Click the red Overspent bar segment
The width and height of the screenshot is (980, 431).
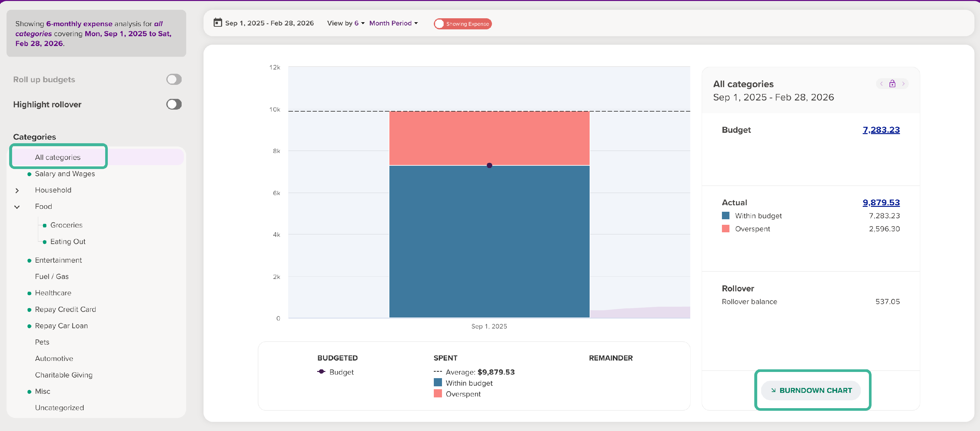(489, 138)
